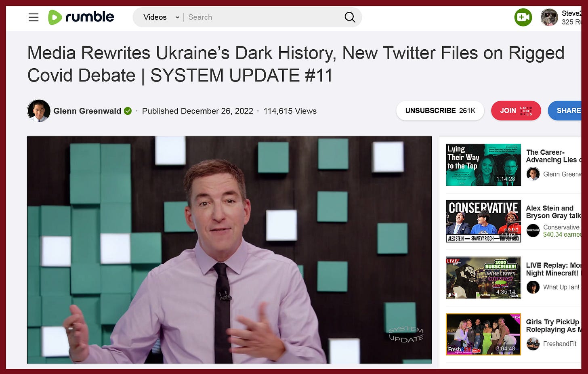The image size is (588, 374).
Task: Open the Glenn Greenwald channel name link
Action: [87, 111]
